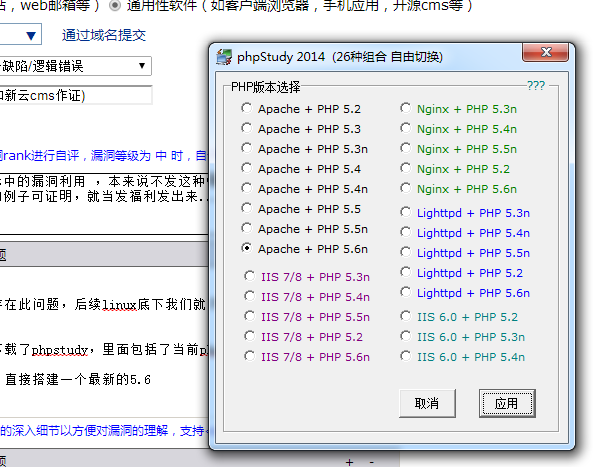
Task: Click the 应用 apply button
Action: pyautogui.click(x=507, y=403)
